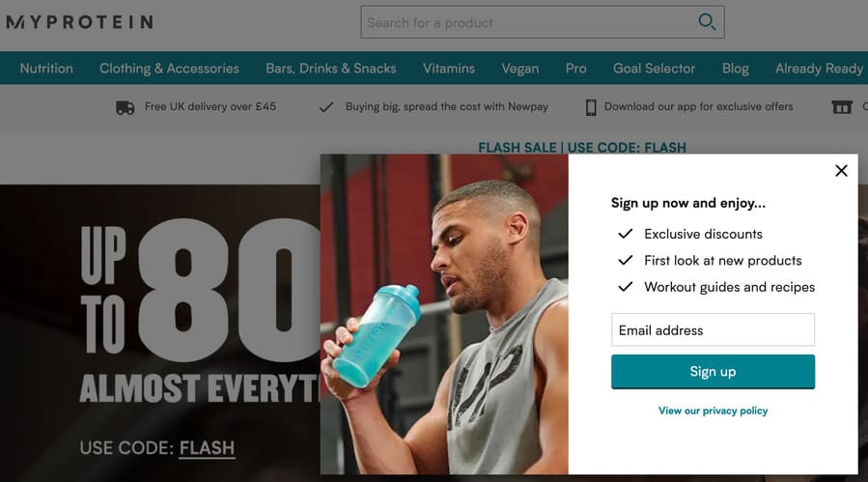Select the Vegan menu item
Screen dimensions: 868x482
(520, 69)
